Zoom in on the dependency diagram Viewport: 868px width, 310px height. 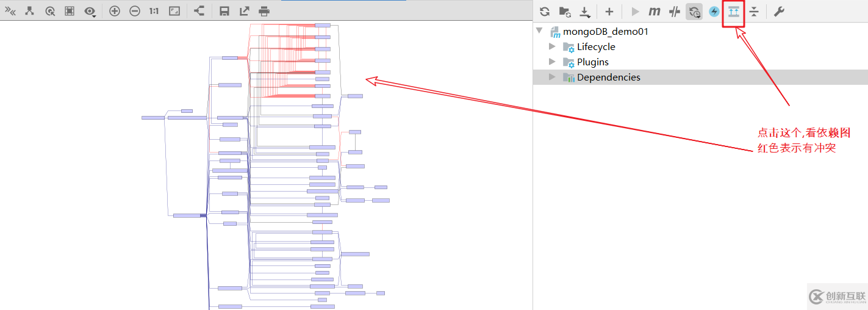tap(114, 11)
